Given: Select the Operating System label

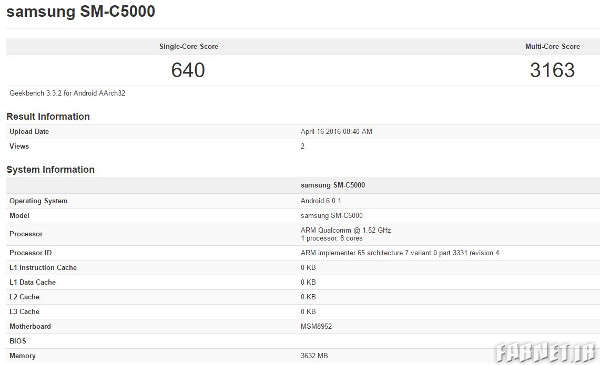Looking at the screenshot, I should 38,200.
